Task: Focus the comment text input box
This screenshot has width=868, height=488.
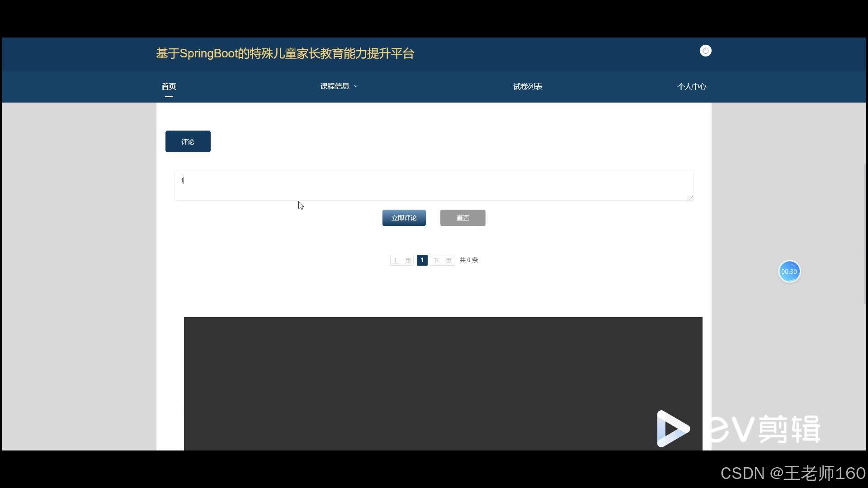Action: (433, 185)
